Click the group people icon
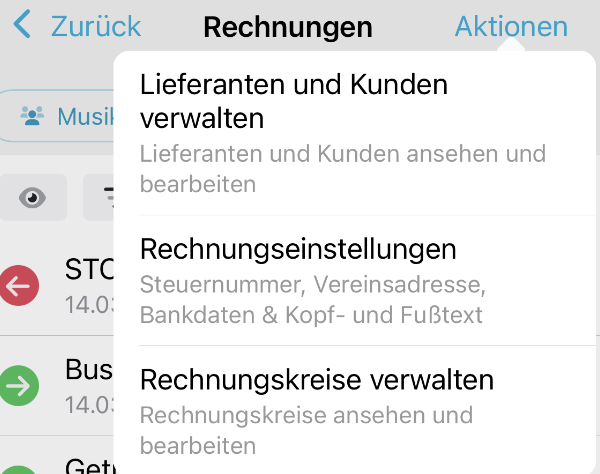 click(x=32, y=116)
